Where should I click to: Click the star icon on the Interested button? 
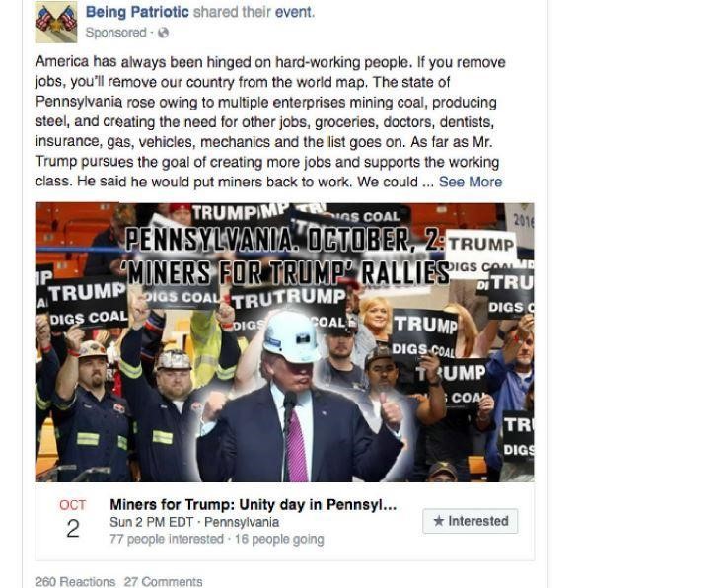438,521
